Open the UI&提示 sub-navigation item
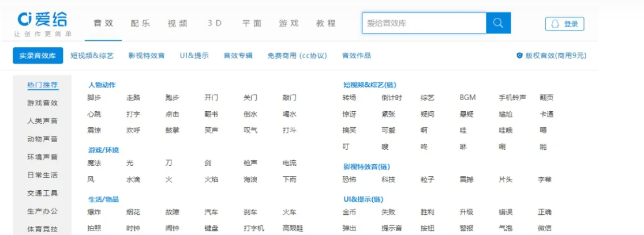Screen dimensions: 644x235 point(194,56)
